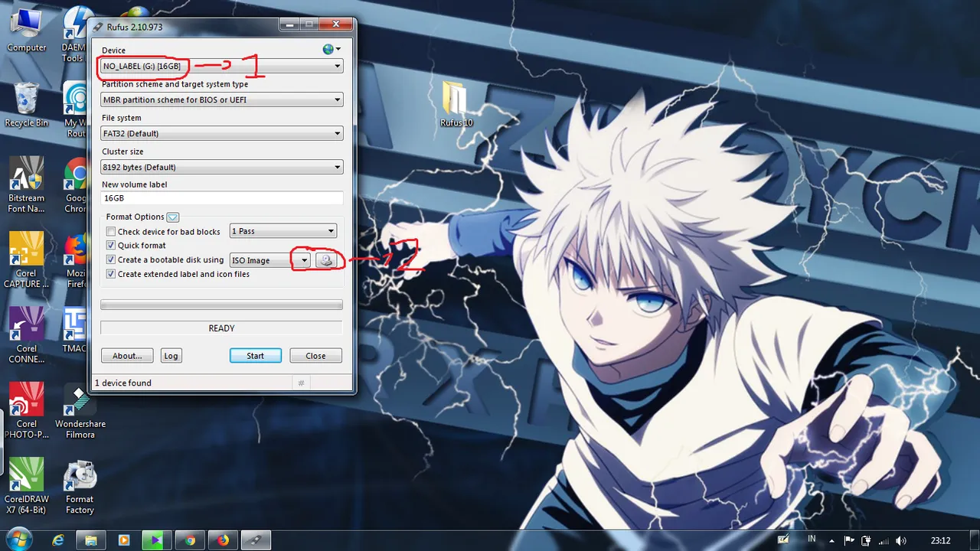Toggle advanced Format Options arrow
980x551 pixels.
(x=172, y=217)
